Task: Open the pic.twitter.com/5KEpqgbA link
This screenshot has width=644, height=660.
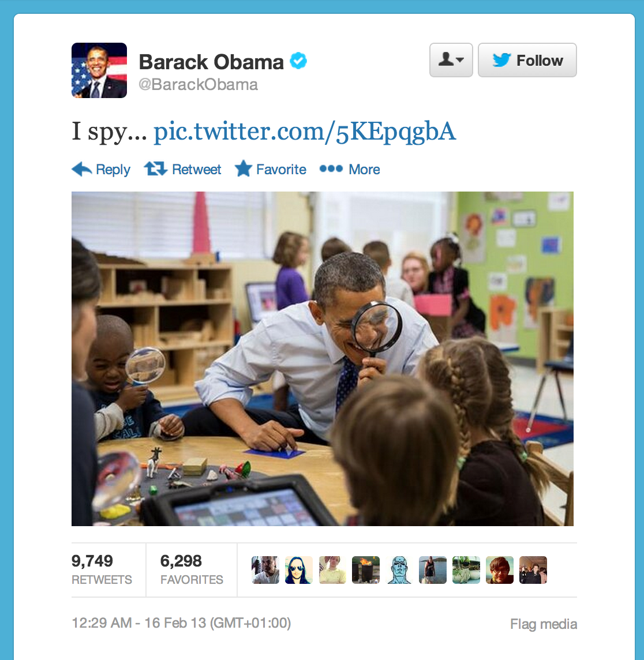Action: [304, 132]
